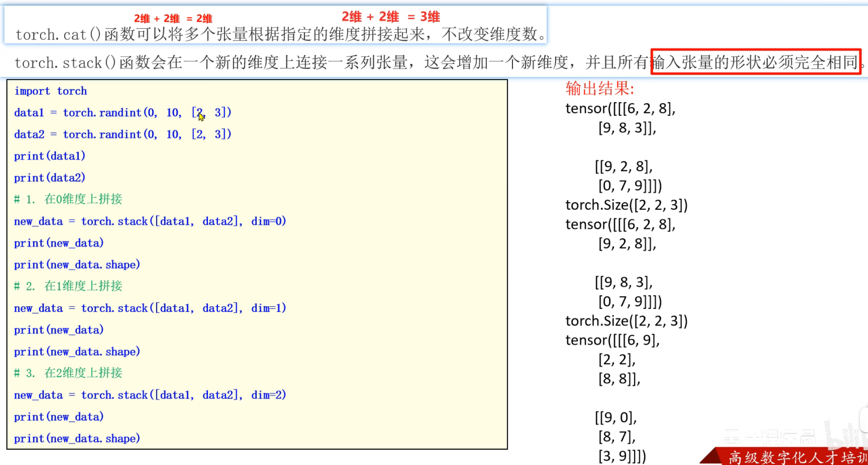Click the data2 = torch.randint code line
The image size is (868, 465).
point(122,134)
